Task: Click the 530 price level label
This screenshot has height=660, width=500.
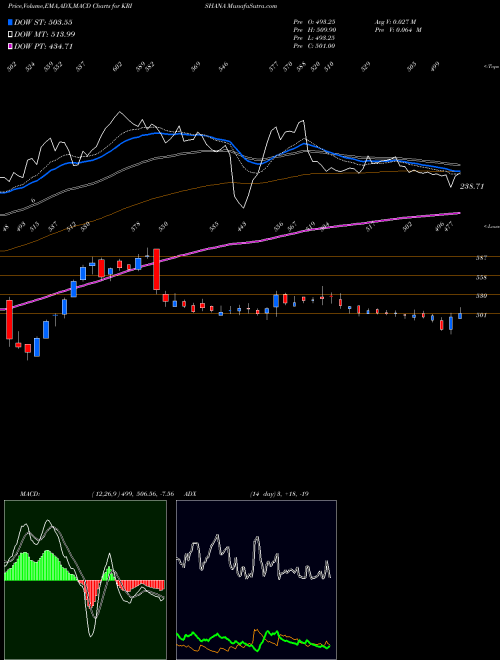Action: pyautogui.click(x=481, y=296)
